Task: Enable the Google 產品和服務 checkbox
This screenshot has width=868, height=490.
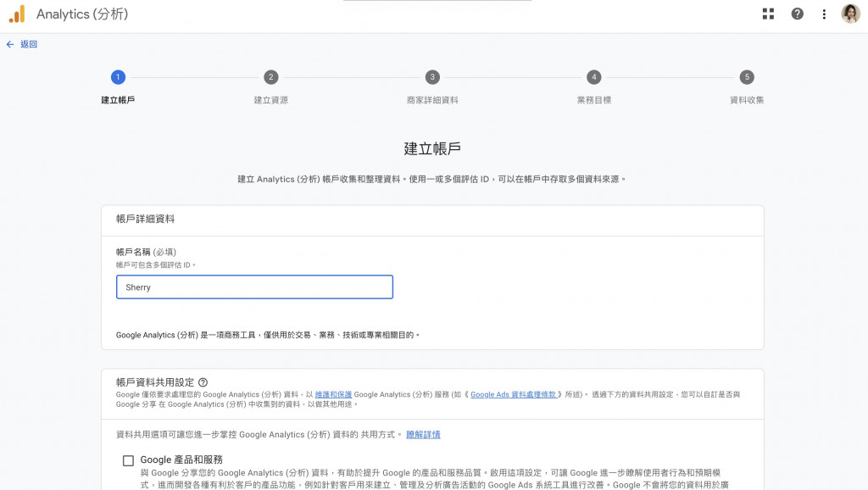Action: [x=129, y=460]
